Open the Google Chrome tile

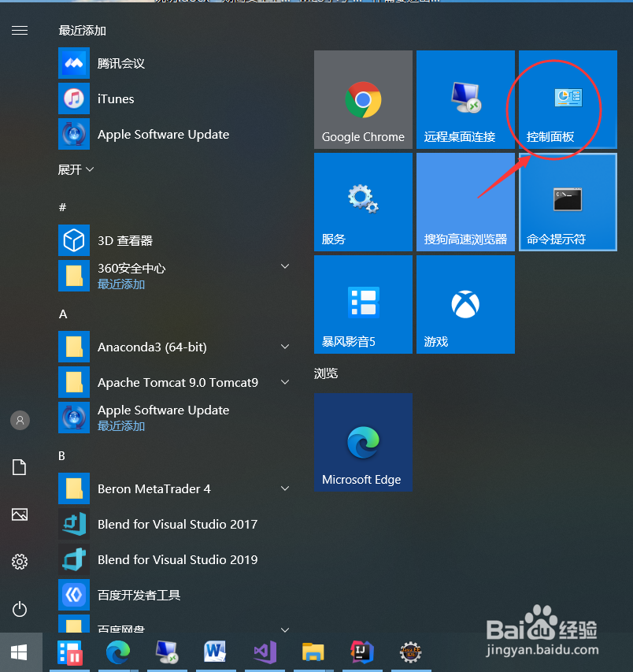[x=363, y=100]
